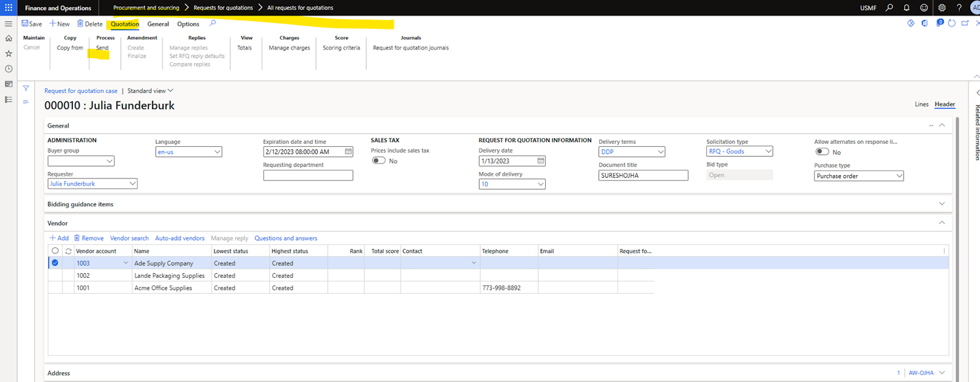The height and width of the screenshot is (382, 980).
Task: Search the action pane magnifier icon
Action: tap(213, 23)
